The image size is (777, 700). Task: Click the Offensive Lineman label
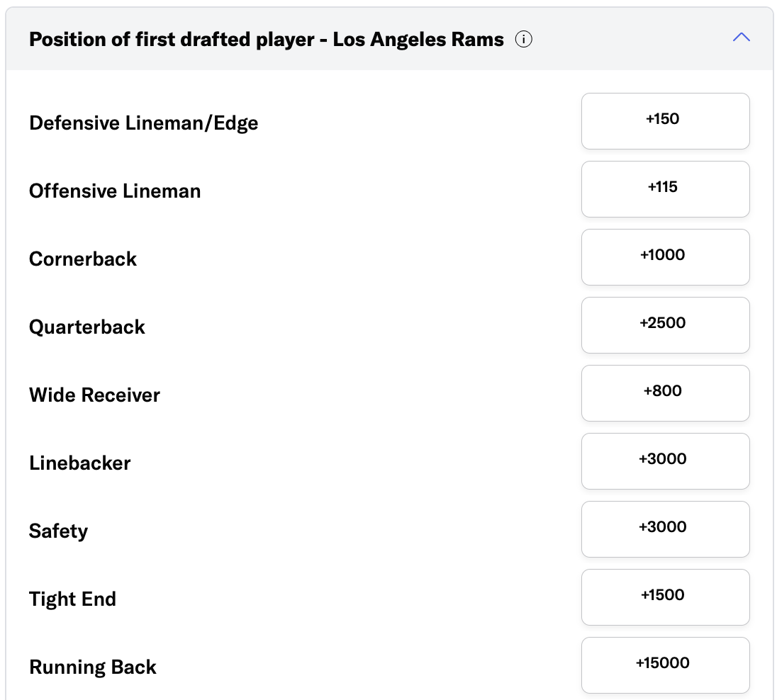(x=115, y=191)
